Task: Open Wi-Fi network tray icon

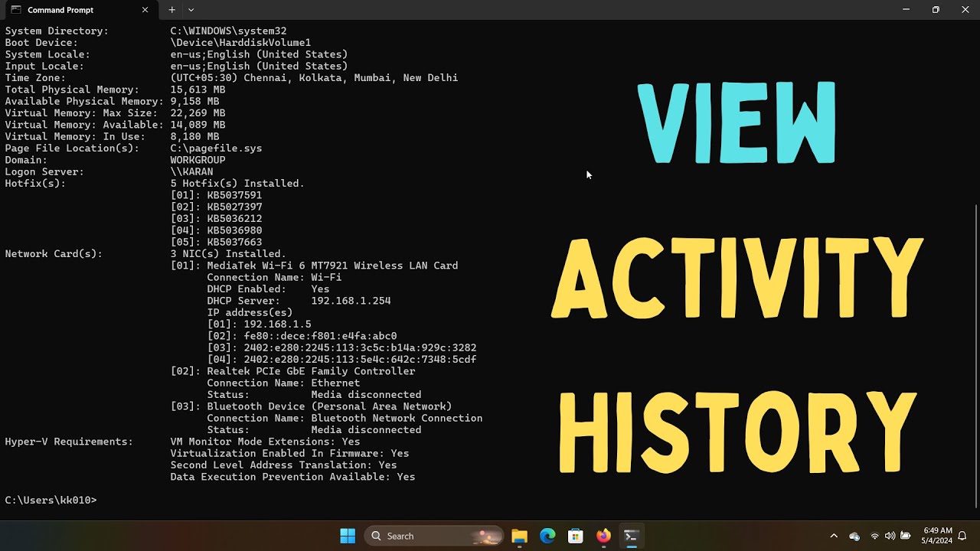Action: pos(875,536)
